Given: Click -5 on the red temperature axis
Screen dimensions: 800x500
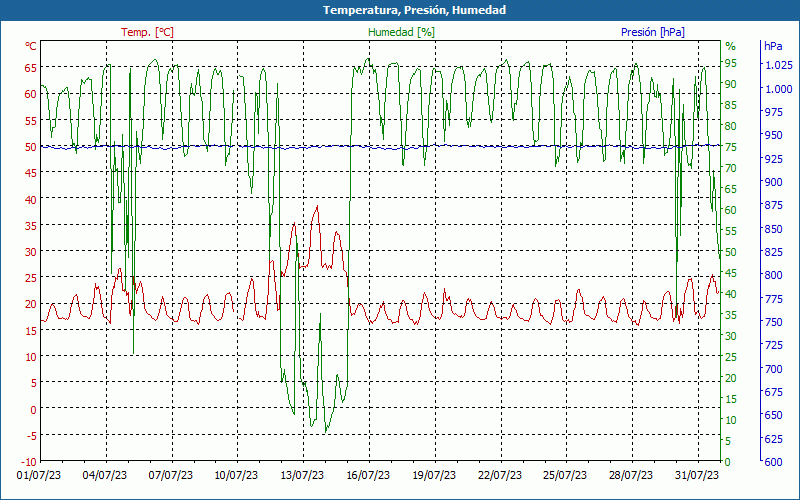Looking at the screenshot, I should tap(32, 436).
